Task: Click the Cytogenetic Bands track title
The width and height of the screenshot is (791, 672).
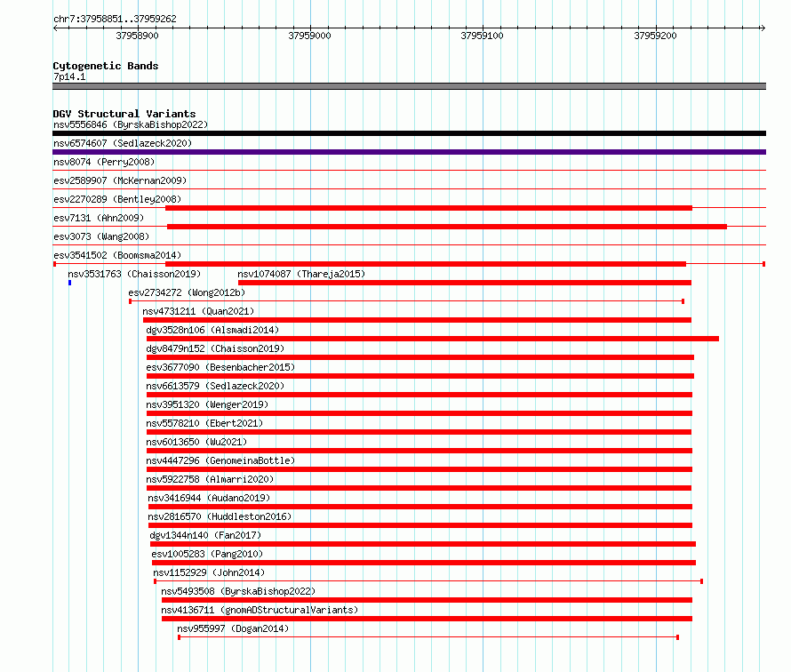Action: tap(106, 66)
